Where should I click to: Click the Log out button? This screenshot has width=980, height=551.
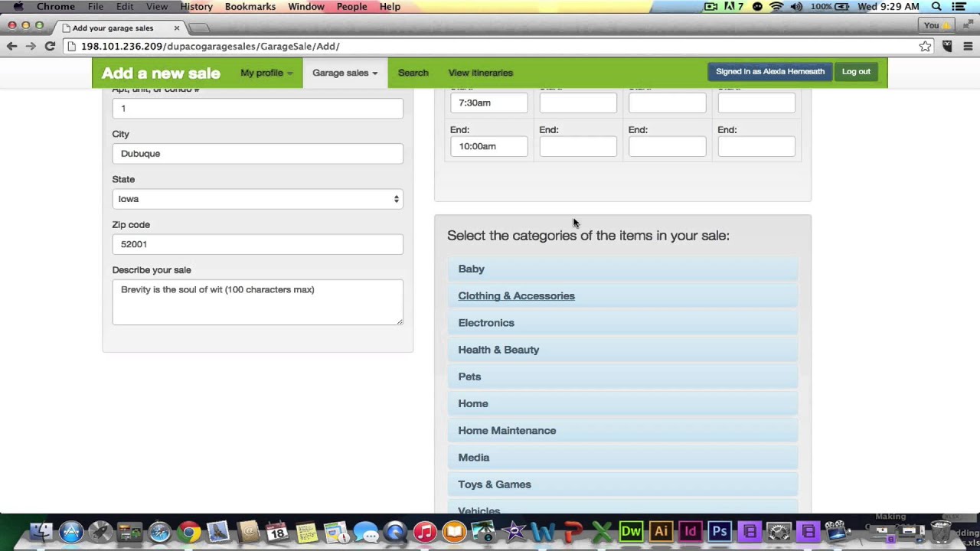856,72
